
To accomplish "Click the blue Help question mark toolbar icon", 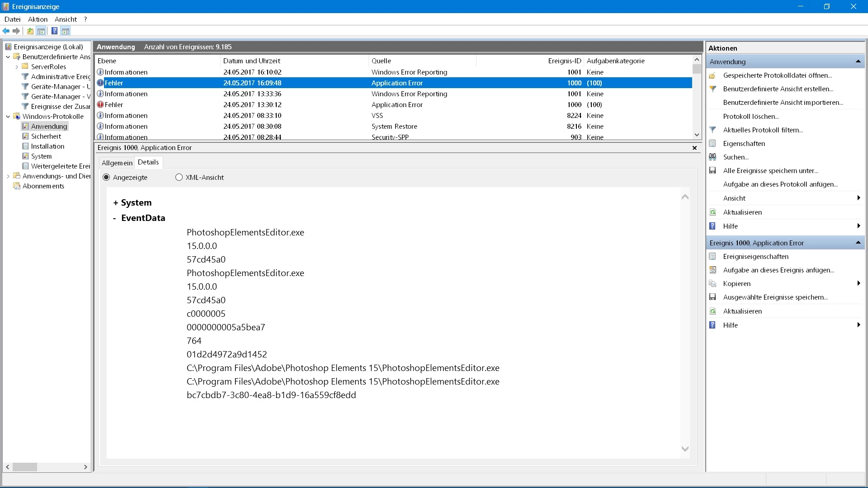I will [x=54, y=31].
